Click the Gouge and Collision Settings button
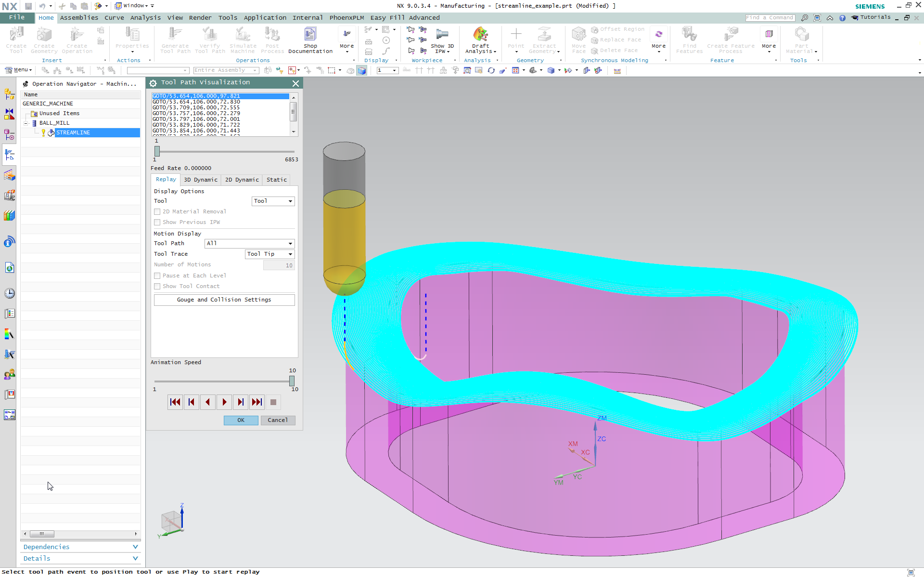The width and height of the screenshot is (924, 578). 224,300
